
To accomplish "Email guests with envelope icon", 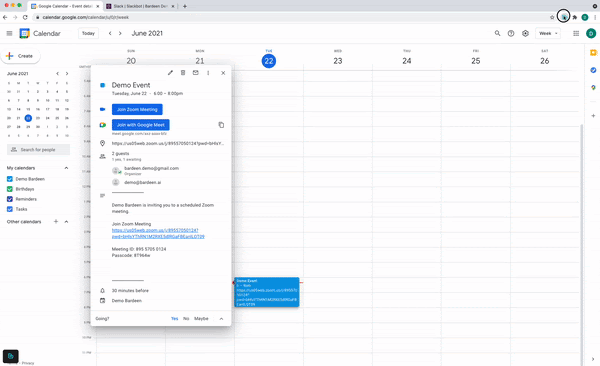I will coord(196,73).
